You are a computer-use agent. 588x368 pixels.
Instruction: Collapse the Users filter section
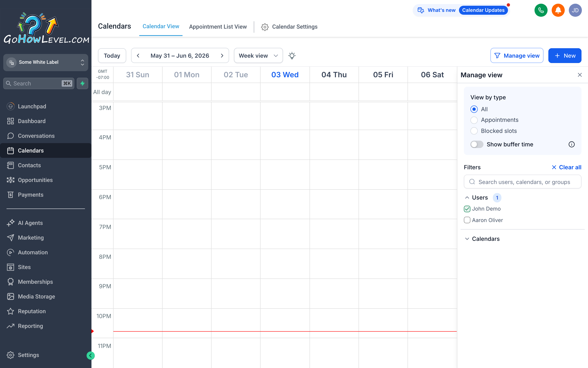[x=467, y=198]
